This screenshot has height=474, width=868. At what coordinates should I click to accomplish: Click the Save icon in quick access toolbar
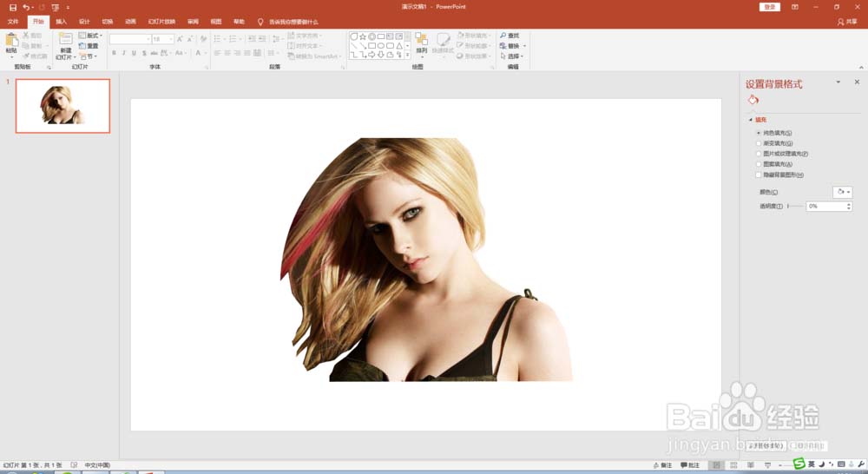click(x=13, y=7)
